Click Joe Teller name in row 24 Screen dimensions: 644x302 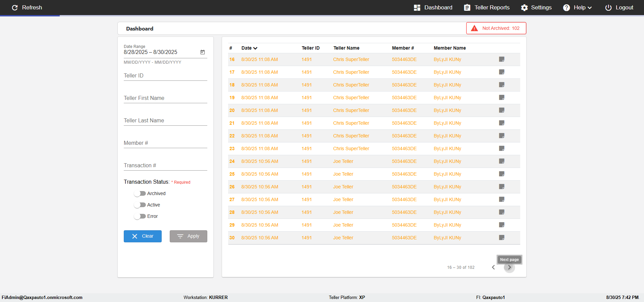pos(343,161)
